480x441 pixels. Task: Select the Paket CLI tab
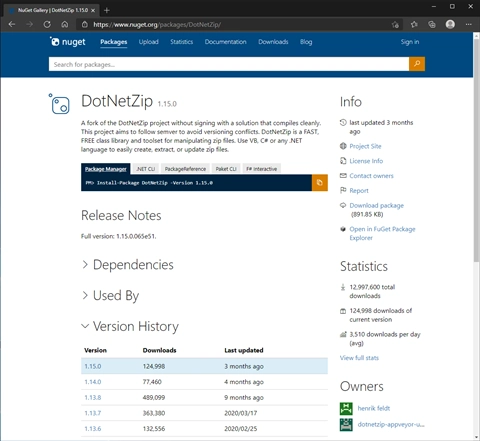226,169
